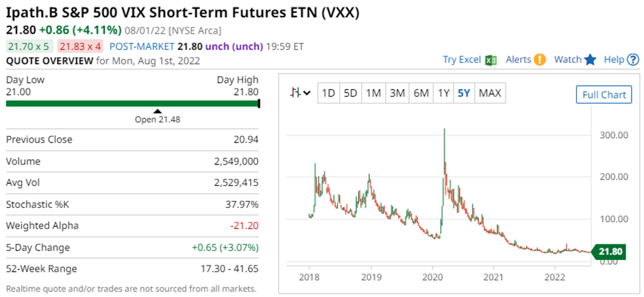Click the Watch link text
Image resolution: width=644 pixels, height=297 pixels.
click(x=567, y=60)
